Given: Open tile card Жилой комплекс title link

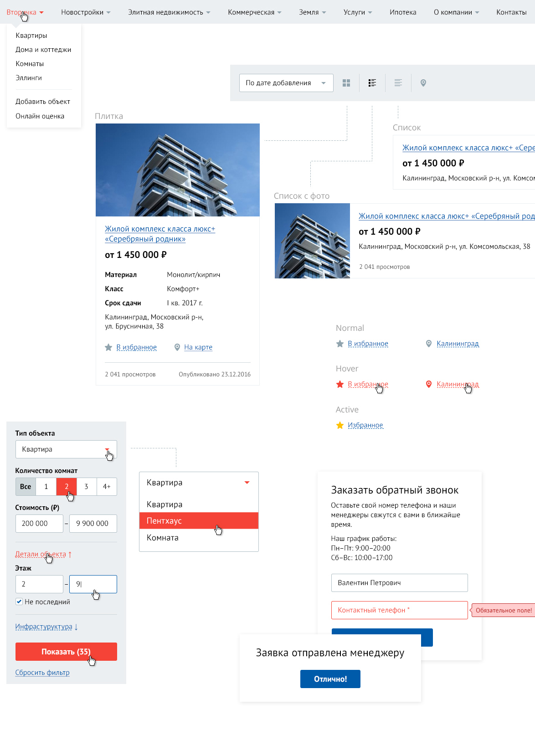Looking at the screenshot, I should point(160,234).
